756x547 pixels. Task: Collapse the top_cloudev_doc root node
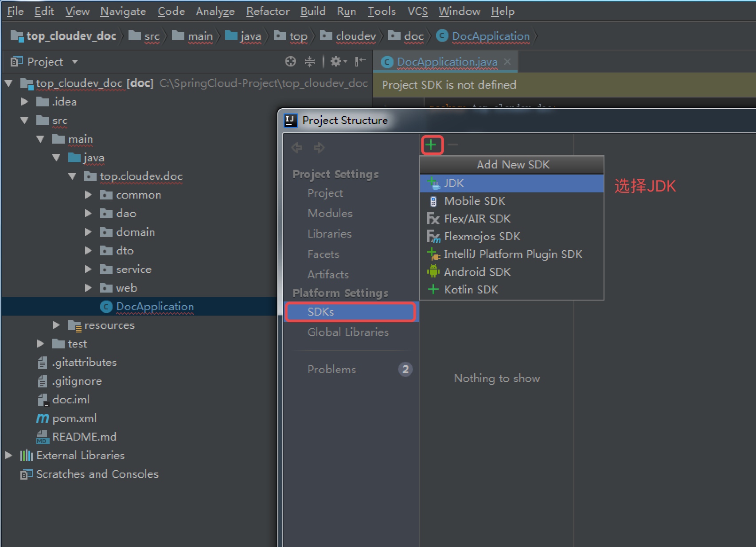click(8, 83)
